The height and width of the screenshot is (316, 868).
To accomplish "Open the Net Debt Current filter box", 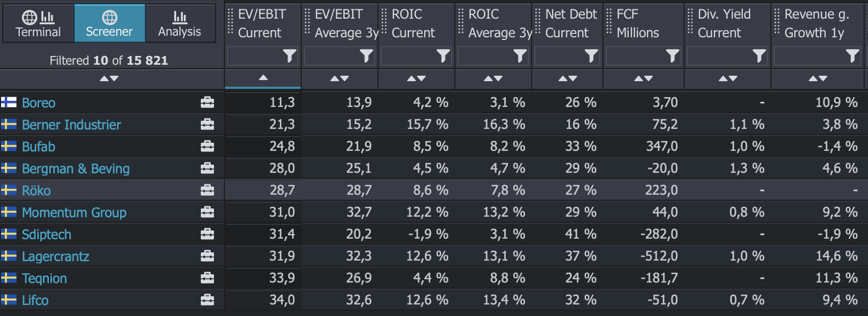I will pyautogui.click(x=560, y=56).
